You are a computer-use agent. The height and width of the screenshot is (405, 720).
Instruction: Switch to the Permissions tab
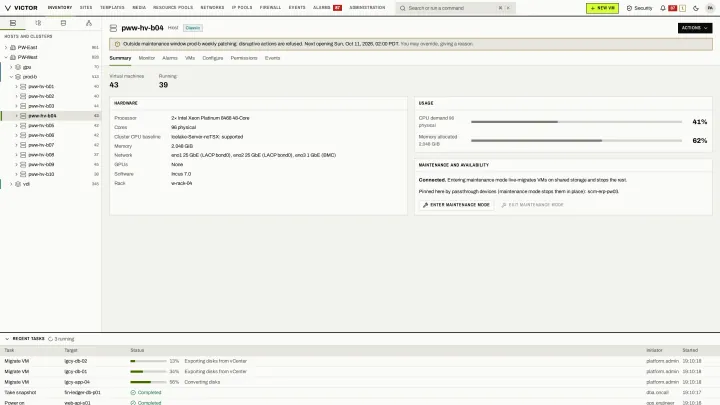coord(244,58)
